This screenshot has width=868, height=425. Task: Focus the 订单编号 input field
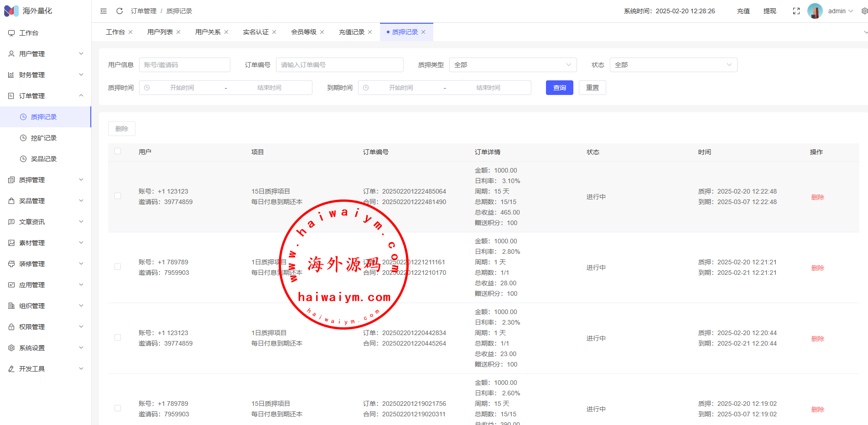(339, 65)
